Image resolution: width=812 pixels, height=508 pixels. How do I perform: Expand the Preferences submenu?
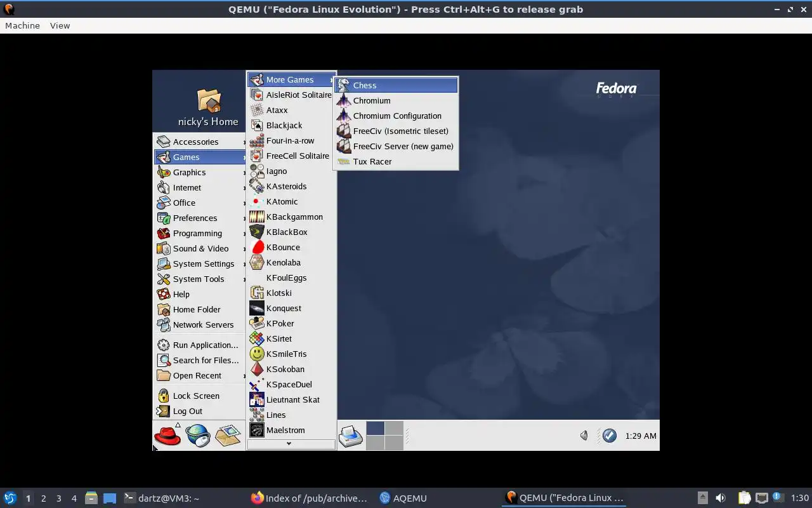pyautogui.click(x=200, y=218)
